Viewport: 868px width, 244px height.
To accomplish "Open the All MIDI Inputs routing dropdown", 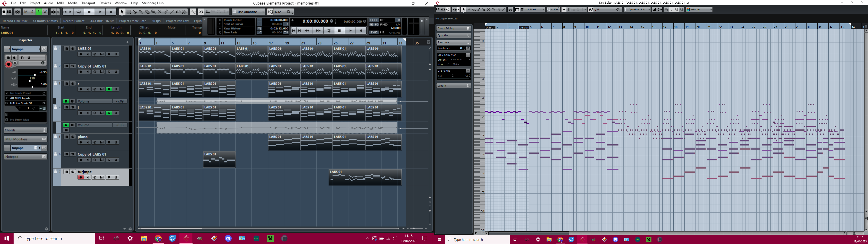I will [25, 98].
